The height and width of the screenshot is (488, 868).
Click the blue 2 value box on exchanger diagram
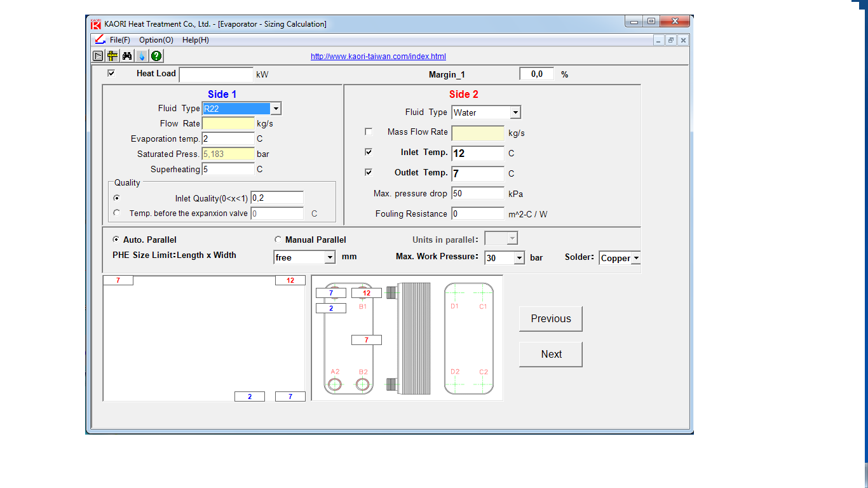[331, 308]
